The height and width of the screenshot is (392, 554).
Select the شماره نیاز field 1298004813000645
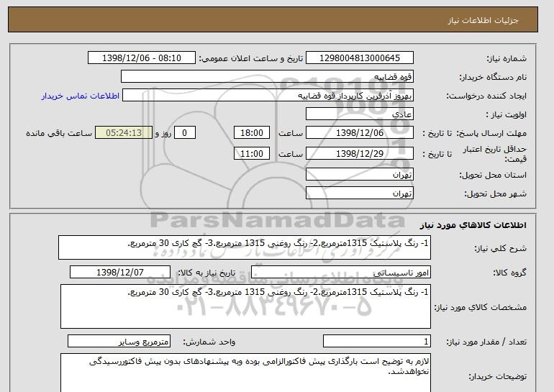359,58
